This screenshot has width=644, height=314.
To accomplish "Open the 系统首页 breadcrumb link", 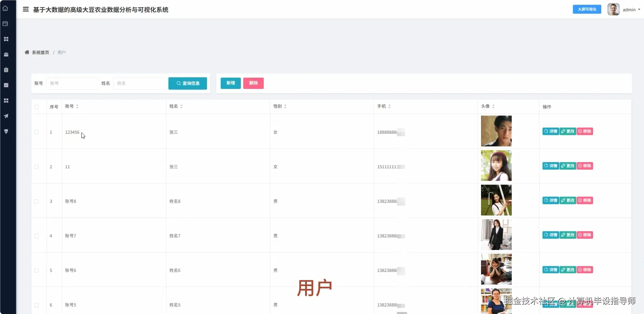I will click(40, 52).
